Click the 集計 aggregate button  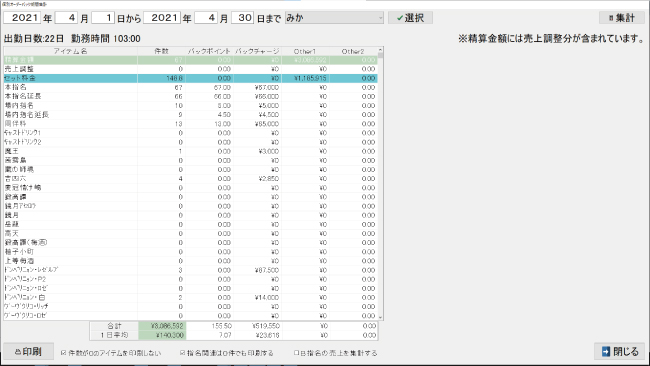click(621, 18)
